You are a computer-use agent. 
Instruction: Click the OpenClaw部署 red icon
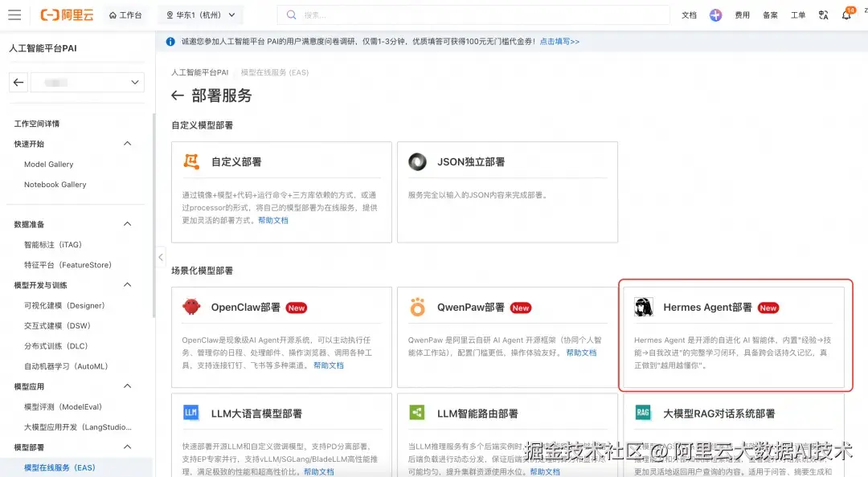(191, 307)
